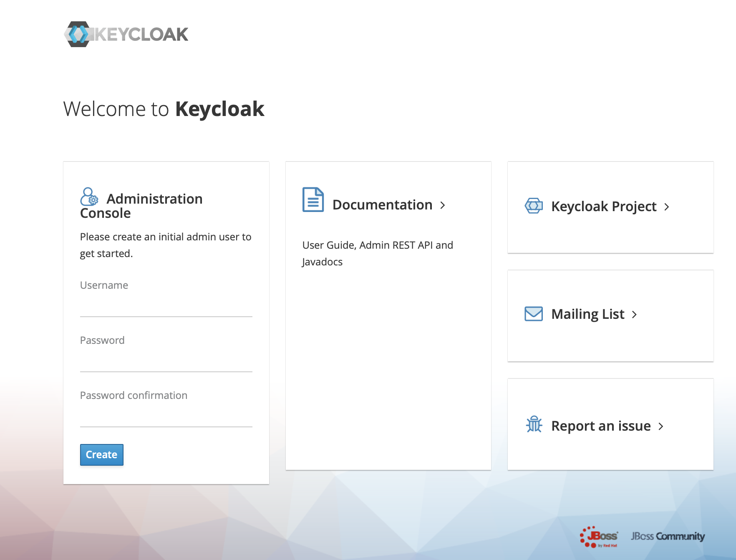The image size is (736, 560).
Task: Open the Mailing List link
Action: 587,314
